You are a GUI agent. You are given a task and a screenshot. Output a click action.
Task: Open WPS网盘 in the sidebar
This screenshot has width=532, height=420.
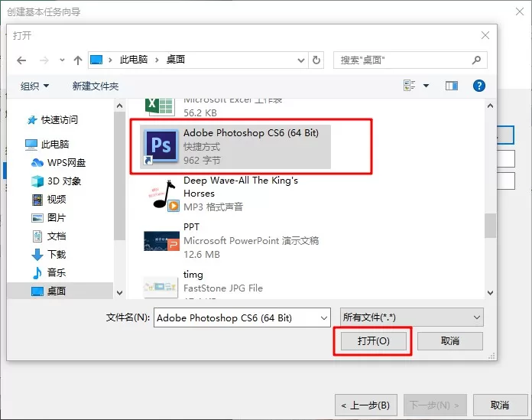[x=66, y=163]
